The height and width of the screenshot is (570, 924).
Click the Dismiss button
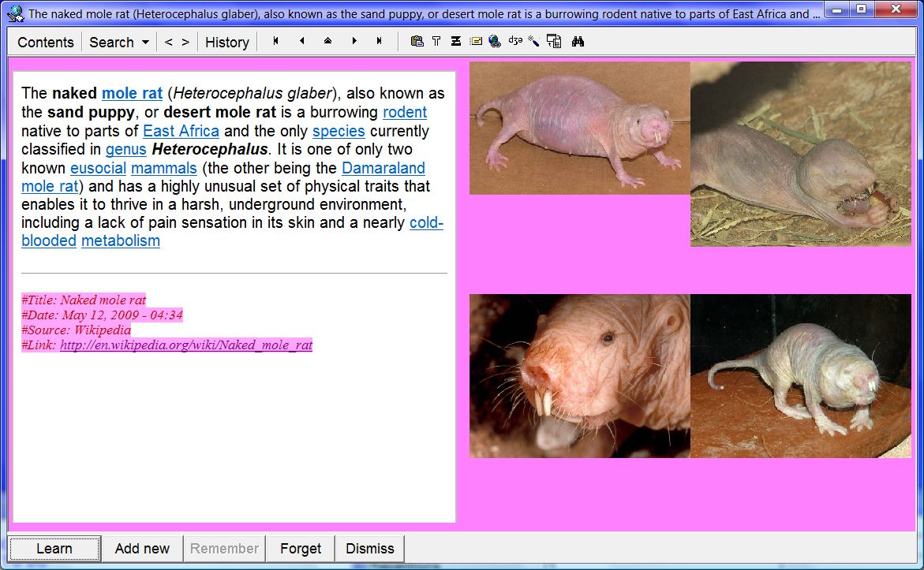(369, 549)
